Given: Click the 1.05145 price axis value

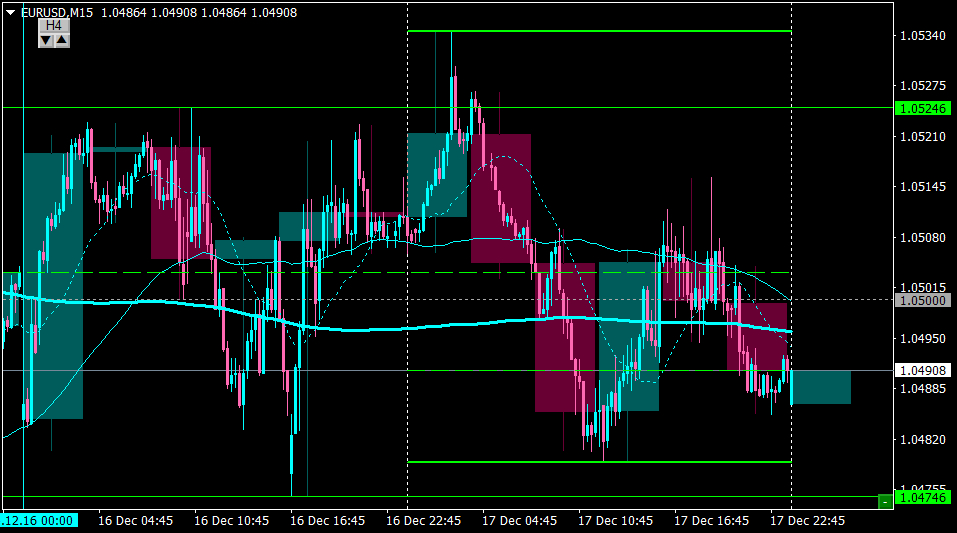Looking at the screenshot, I should pos(923,187).
